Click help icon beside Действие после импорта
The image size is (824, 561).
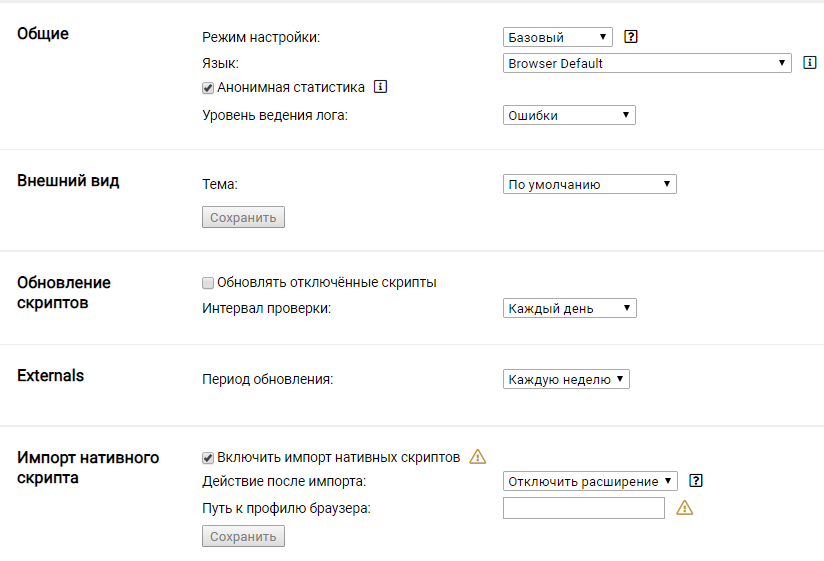pyautogui.click(x=696, y=481)
